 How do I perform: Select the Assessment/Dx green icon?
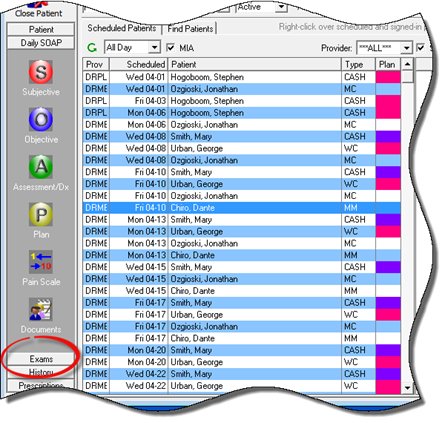[x=41, y=167]
